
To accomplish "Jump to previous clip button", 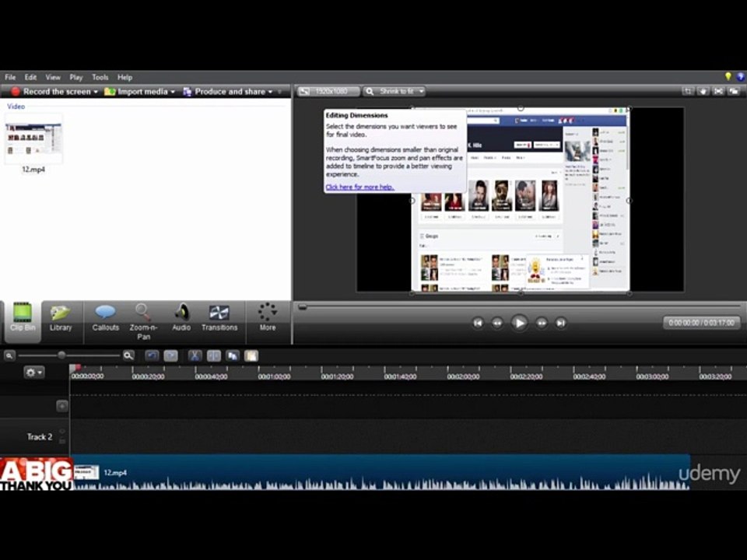I will pos(478,323).
